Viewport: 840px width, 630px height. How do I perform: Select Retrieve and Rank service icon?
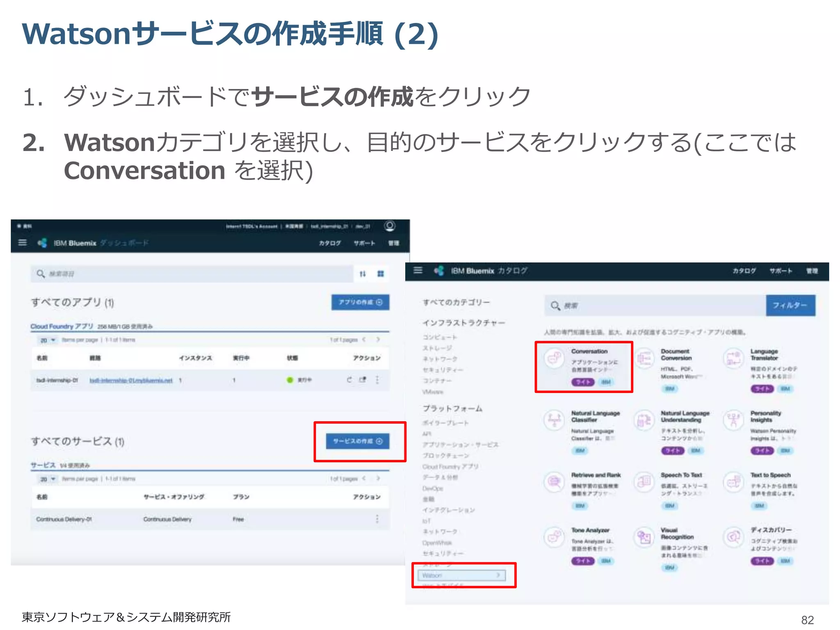[554, 482]
